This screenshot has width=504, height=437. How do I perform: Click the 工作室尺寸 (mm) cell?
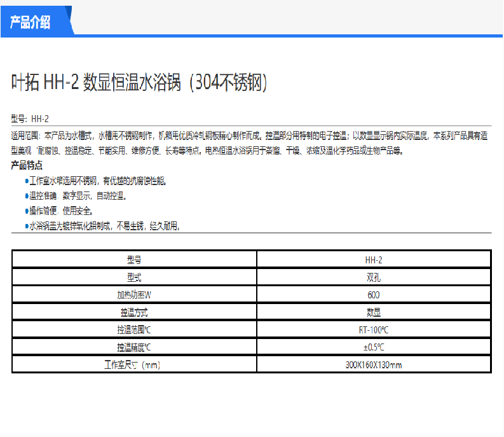coord(134,364)
